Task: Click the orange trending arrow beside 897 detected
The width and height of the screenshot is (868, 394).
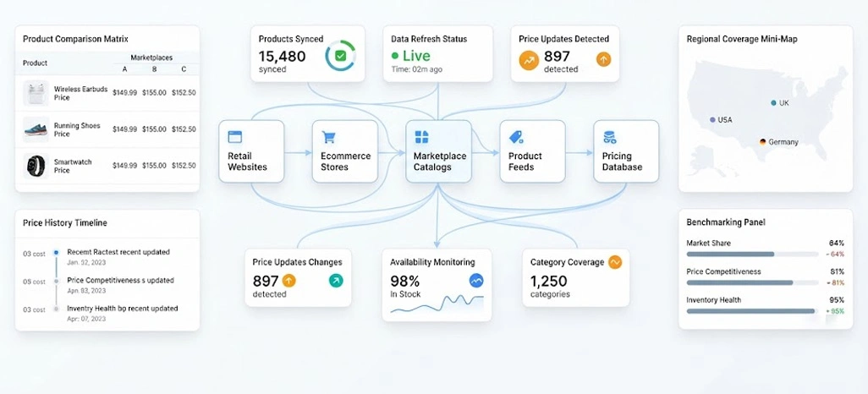Action: [529, 60]
